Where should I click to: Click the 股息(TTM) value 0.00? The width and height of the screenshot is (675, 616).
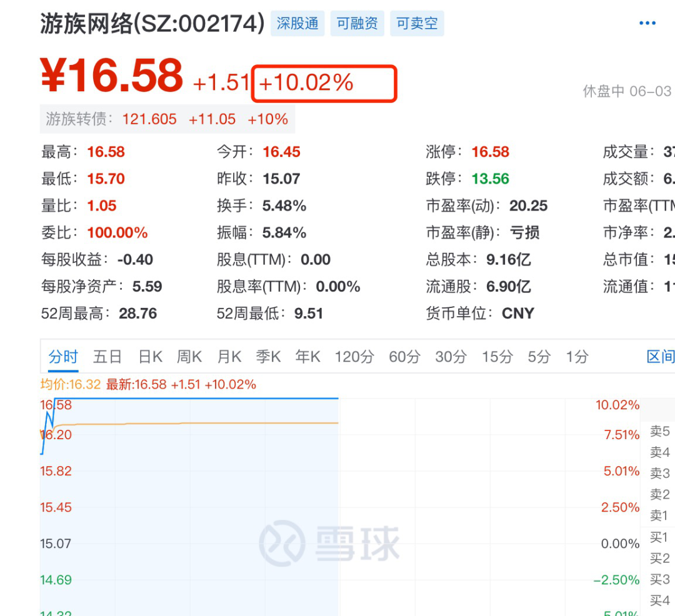316,259
